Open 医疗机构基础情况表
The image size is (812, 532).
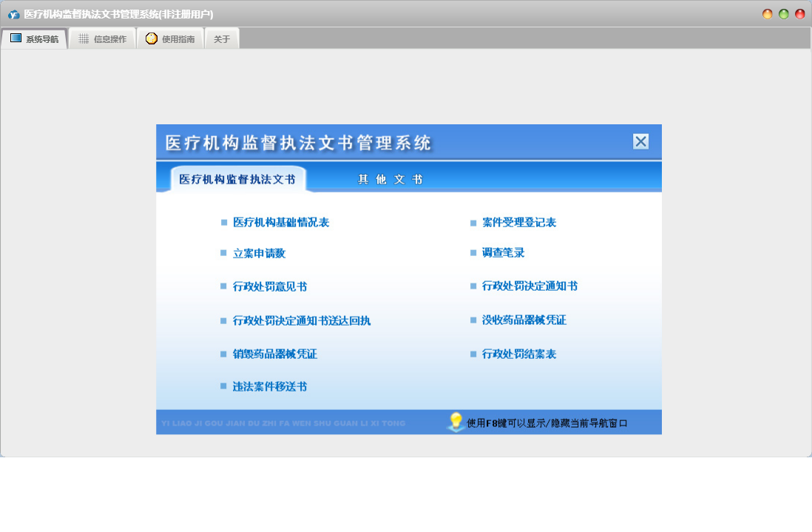[281, 222]
